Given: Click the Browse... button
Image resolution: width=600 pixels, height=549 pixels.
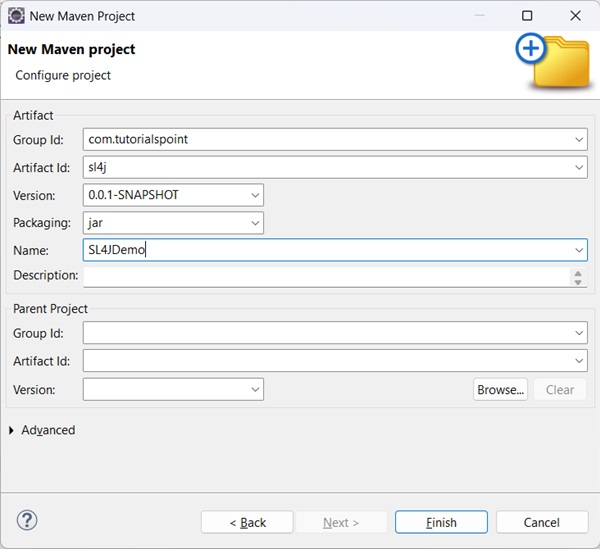Looking at the screenshot, I should [500, 389].
